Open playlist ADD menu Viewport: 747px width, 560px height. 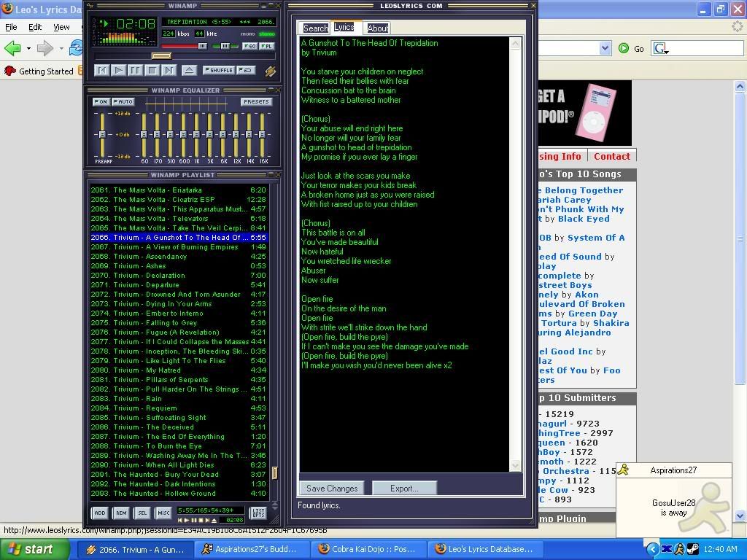99,513
